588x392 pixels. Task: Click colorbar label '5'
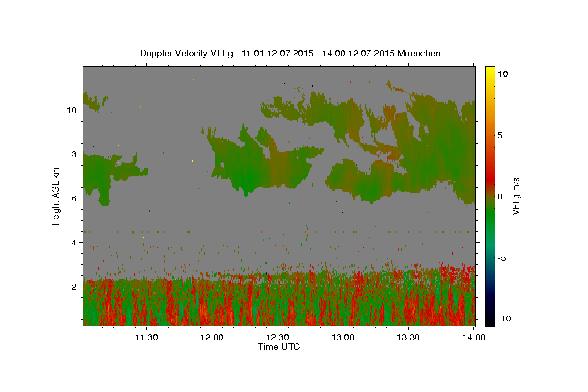500,135
